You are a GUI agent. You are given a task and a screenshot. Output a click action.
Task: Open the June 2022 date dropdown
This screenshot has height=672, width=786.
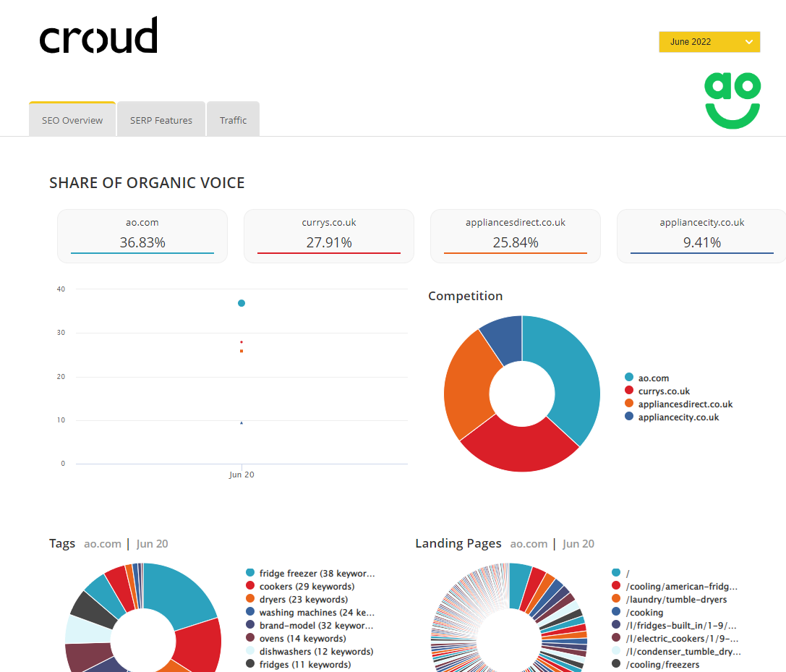[709, 42]
